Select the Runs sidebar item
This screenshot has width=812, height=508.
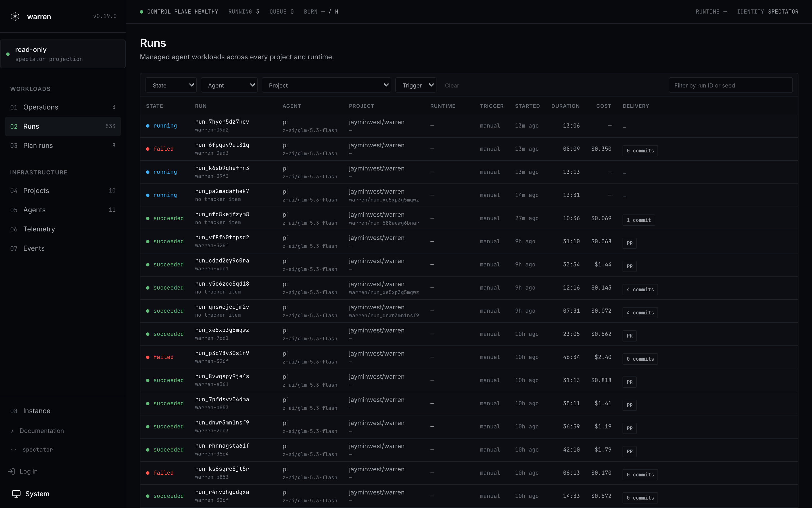coord(63,126)
